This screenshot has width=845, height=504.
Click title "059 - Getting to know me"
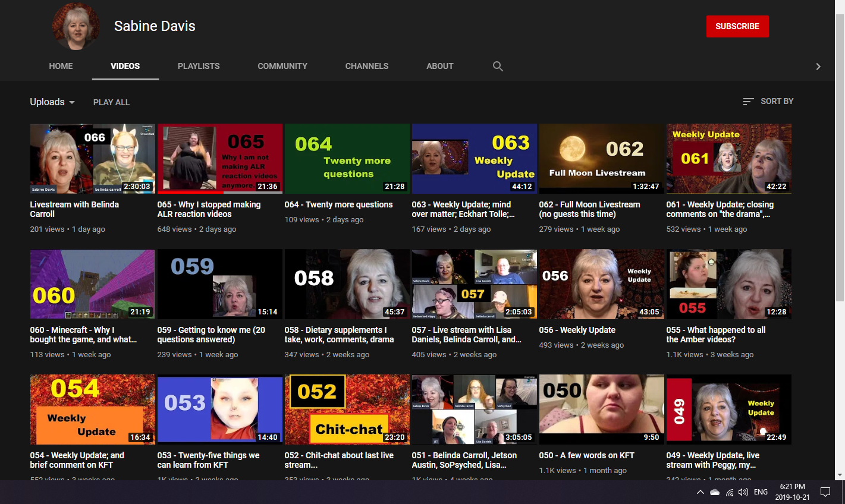coord(211,335)
